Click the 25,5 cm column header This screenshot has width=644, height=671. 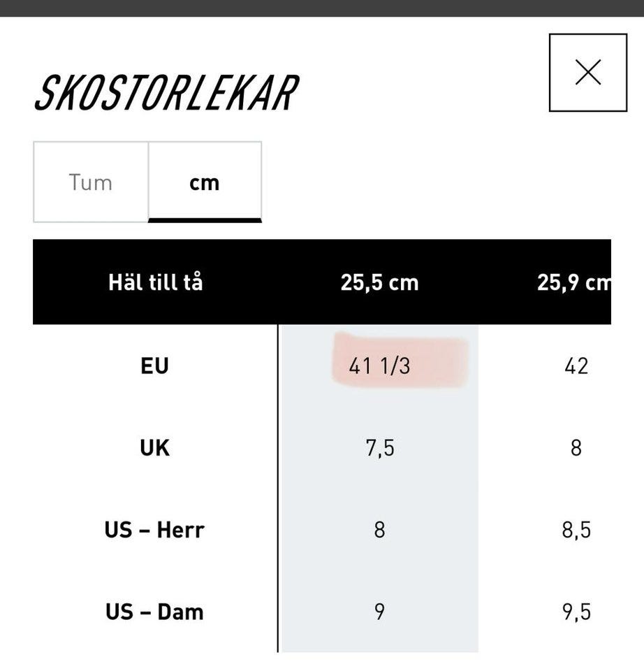coord(379,282)
